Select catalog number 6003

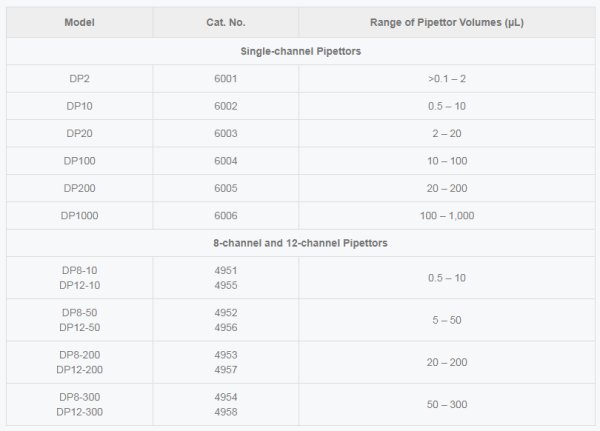click(x=226, y=133)
